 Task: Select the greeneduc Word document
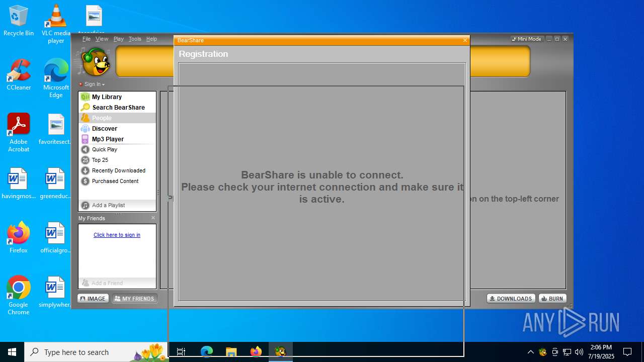56,184
